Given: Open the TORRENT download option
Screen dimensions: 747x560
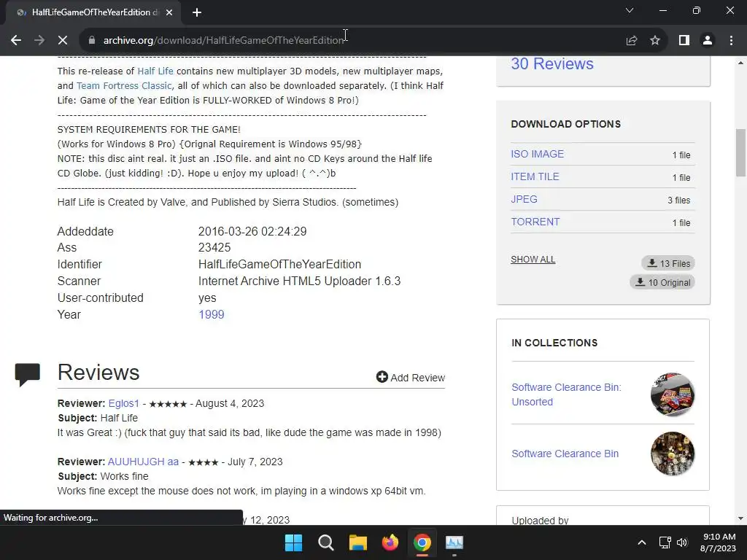Looking at the screenshot, I should tap(535, 222).
